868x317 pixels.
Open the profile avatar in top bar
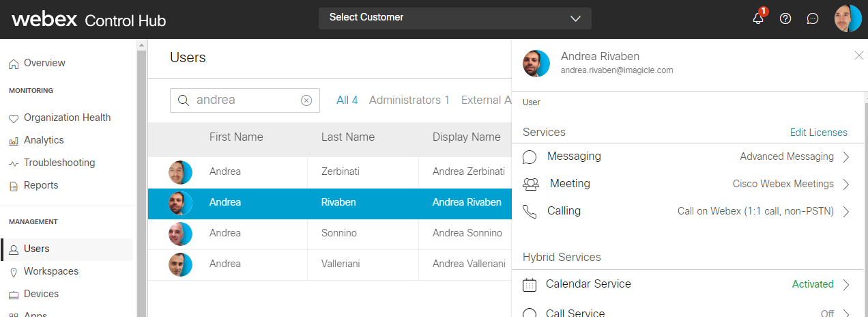[848, 18]
